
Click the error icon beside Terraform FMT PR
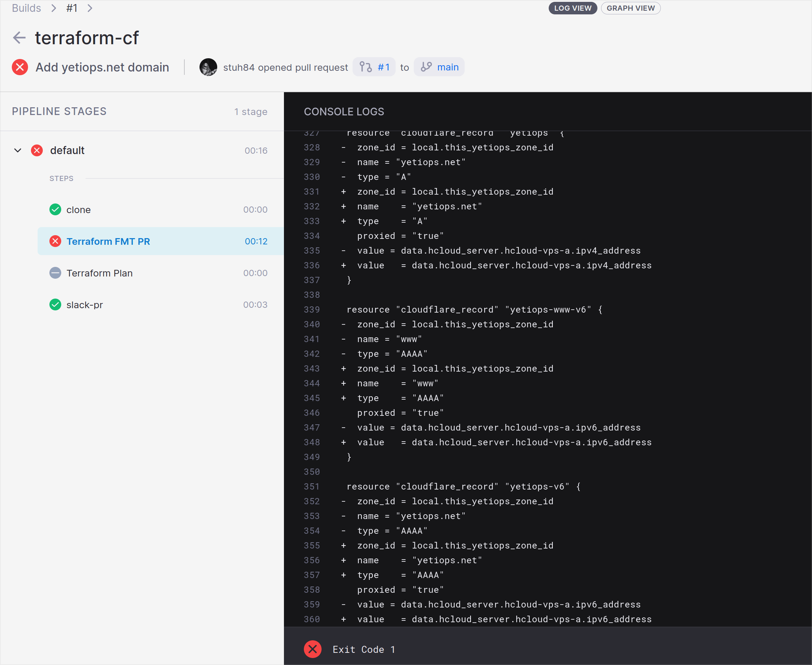(55, 241)
